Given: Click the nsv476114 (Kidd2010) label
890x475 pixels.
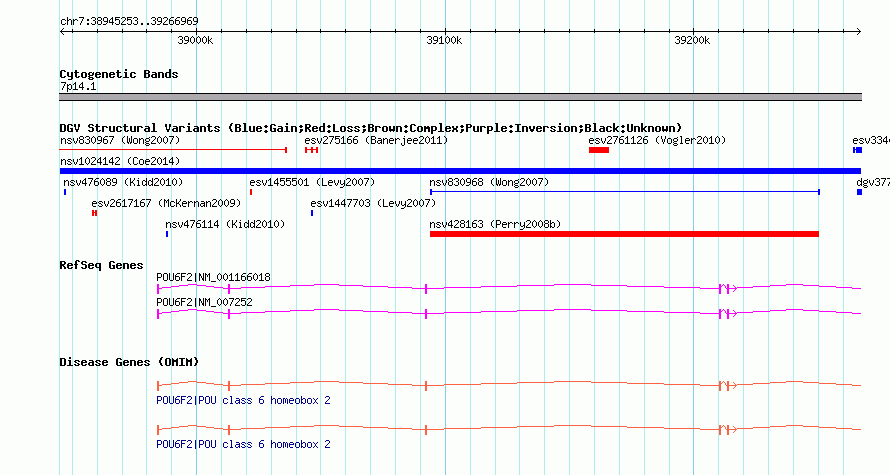Looking at the screenshot, I should [x=225, y=224].
